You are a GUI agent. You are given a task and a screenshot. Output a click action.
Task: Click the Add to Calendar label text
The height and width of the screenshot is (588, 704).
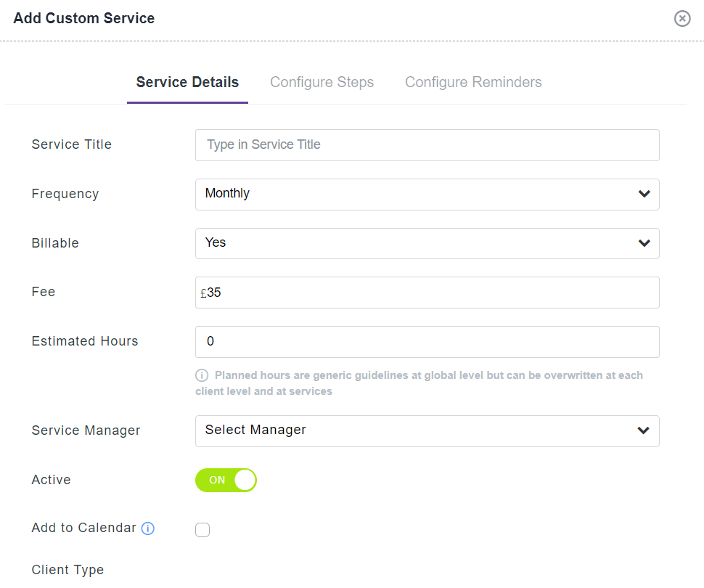(83, 528)
